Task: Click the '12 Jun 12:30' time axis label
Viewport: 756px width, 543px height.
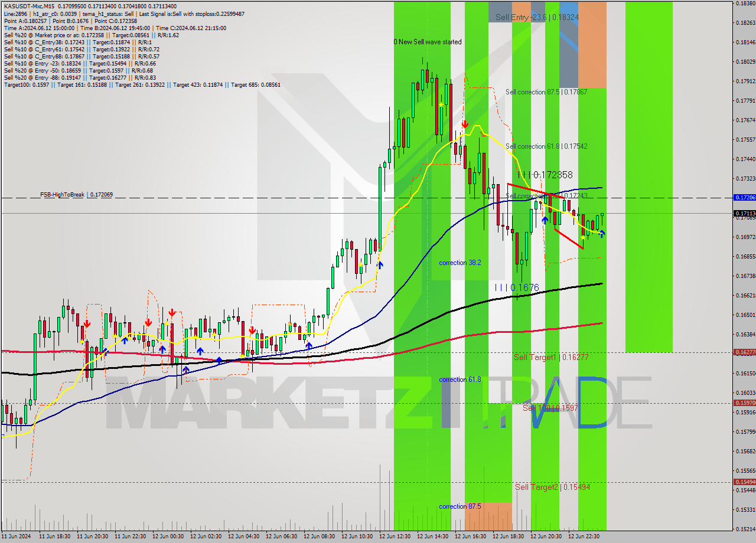Action: (x=395, y=537)
